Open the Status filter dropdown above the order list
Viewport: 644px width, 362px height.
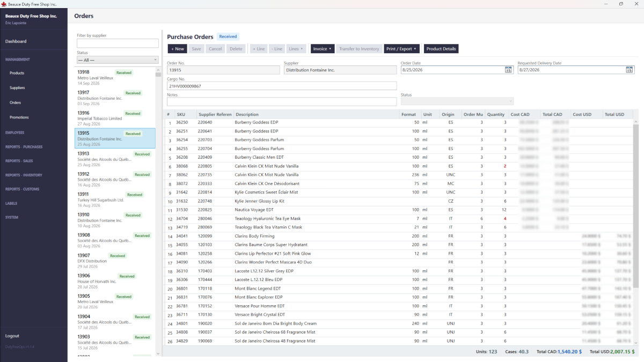[118, 60]
